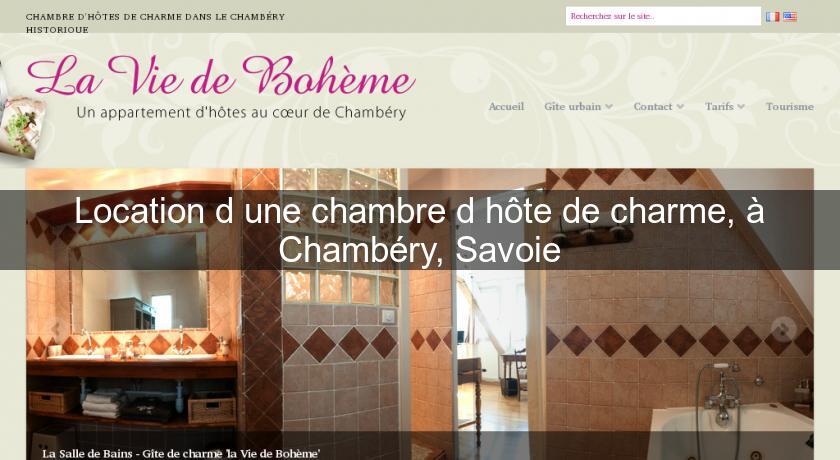Go back with the previous slide arrow
Screen dimensions: 840x460
click(56, 329)
